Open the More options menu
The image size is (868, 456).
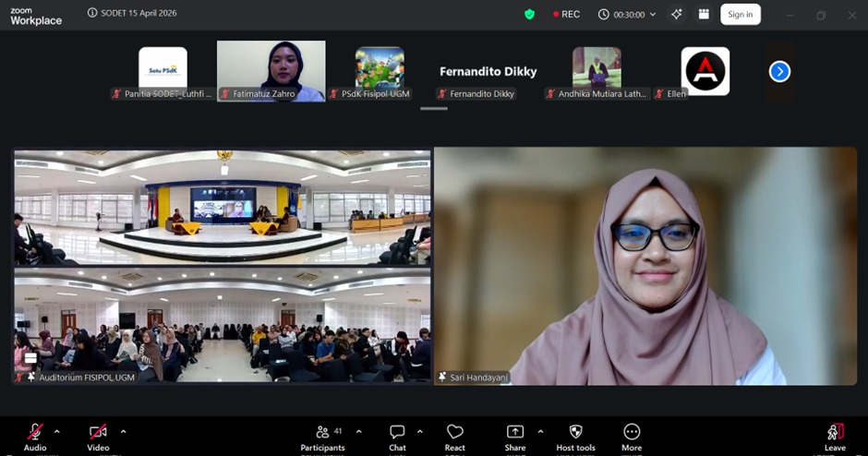(632, 434)
